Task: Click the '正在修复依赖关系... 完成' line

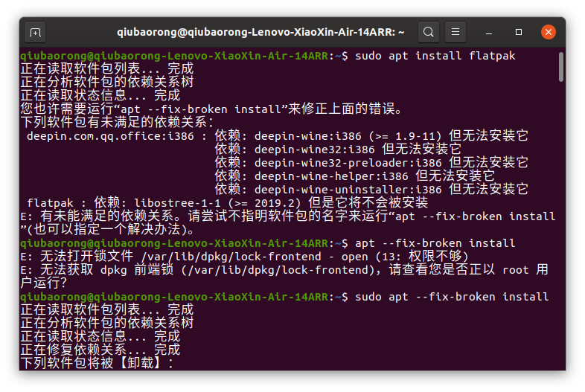Action: click(x=100, y=350)
